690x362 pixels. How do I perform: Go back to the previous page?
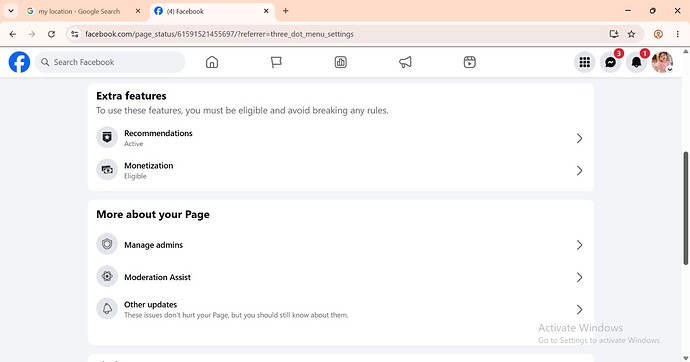pos(13,34)
